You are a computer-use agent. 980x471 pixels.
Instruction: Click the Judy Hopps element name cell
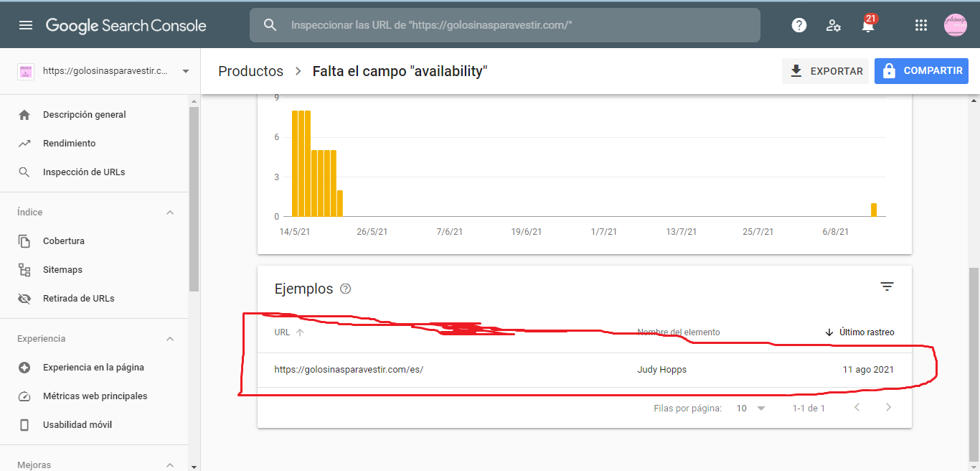(x=661, y=370)
